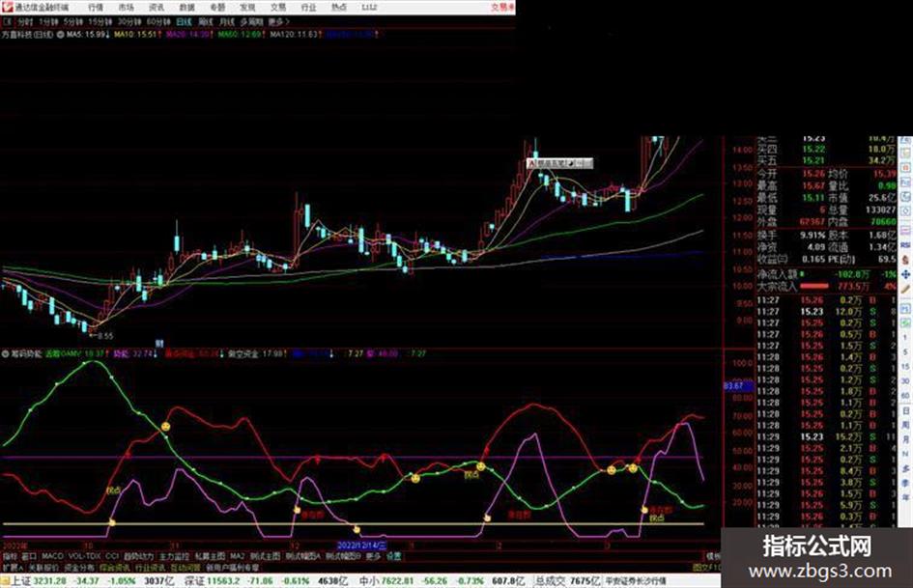Viewport: 913px width, 588px height.
Task: Select the 趋势动力 indicator tab
Action: point(138,556)
